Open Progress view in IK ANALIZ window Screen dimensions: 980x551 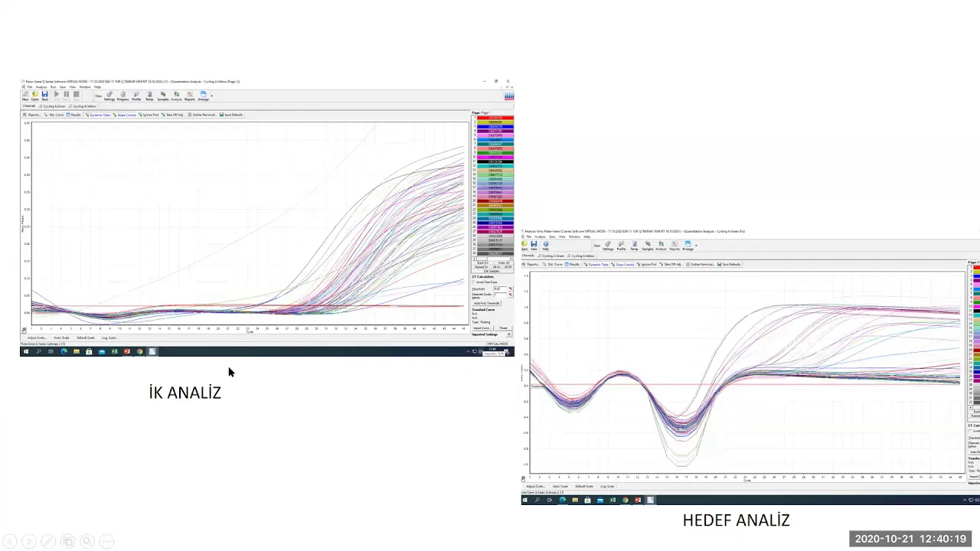point(122,96)
